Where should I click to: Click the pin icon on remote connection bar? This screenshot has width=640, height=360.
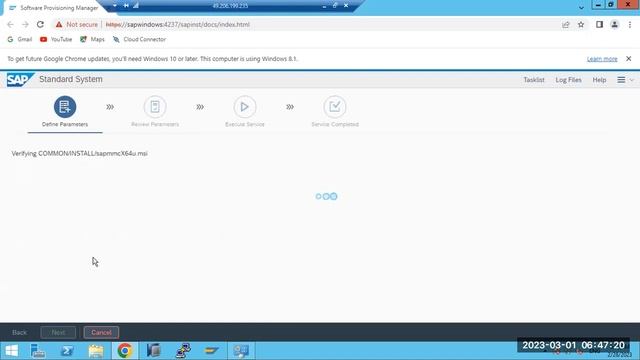pos(126,5)
